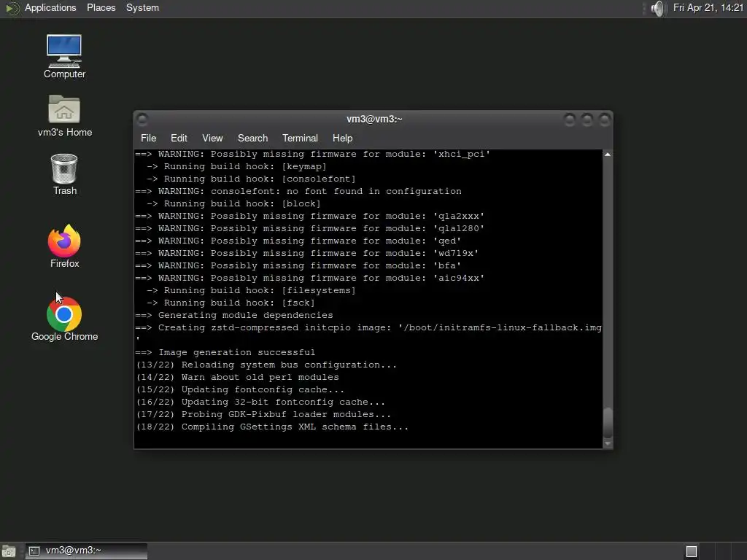The width and height of the screenshot is (747, 560).
Task: Click the warning line for module 'qed'
Action: pyautogui.click(x=298, y=241)
